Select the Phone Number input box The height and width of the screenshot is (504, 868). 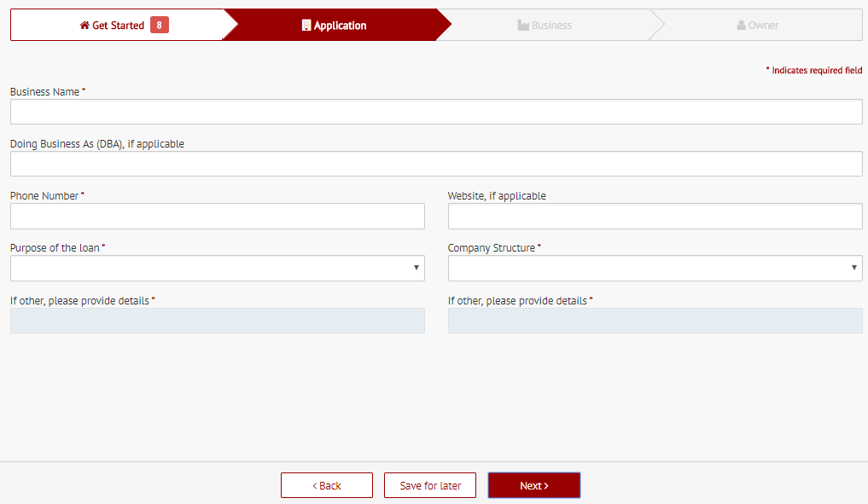[x=217, y=216]
